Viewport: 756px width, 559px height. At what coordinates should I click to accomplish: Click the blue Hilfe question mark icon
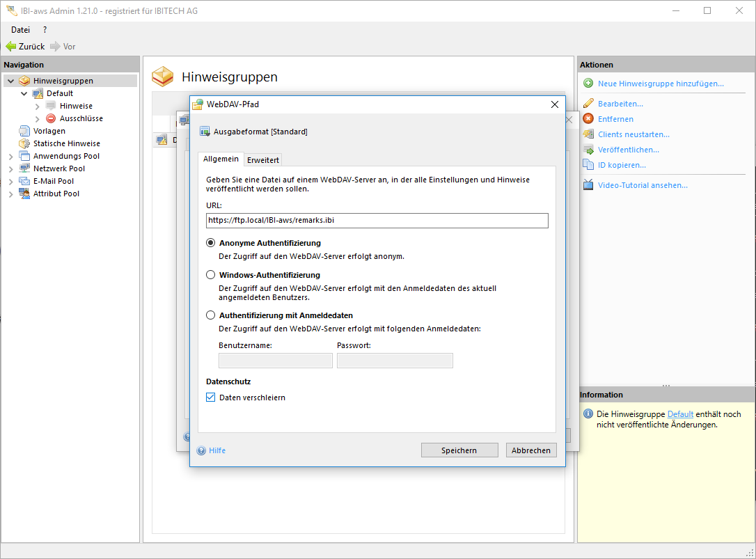click(x=202, y=450)
